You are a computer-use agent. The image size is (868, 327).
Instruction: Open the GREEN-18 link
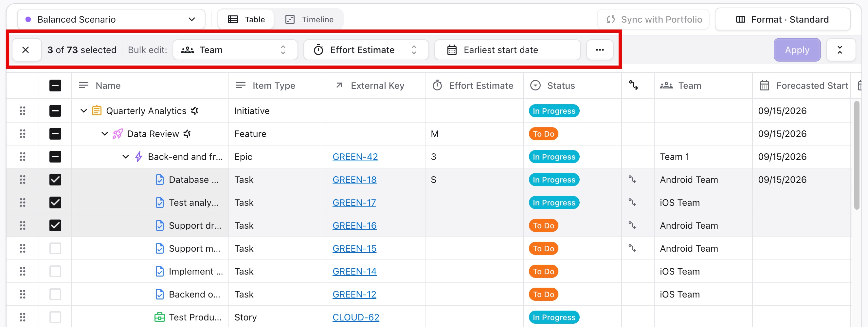point(354,180)
